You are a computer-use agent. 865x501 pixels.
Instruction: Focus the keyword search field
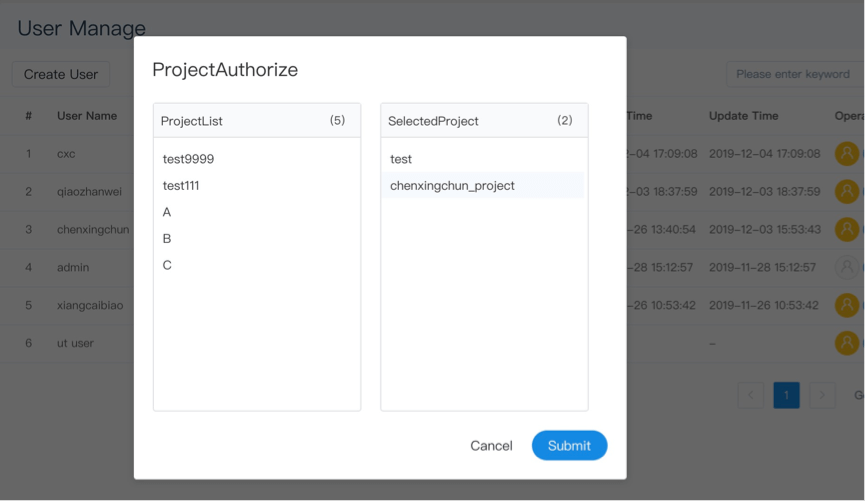(792, 74)
